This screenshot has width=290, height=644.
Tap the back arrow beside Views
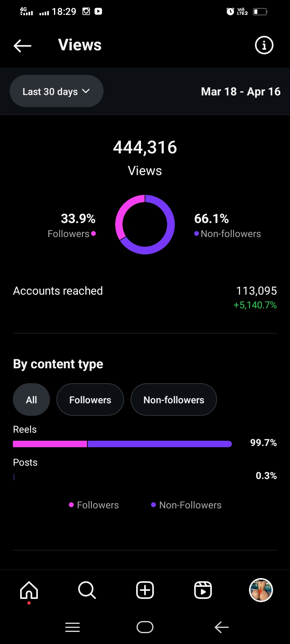pos(23,45)
